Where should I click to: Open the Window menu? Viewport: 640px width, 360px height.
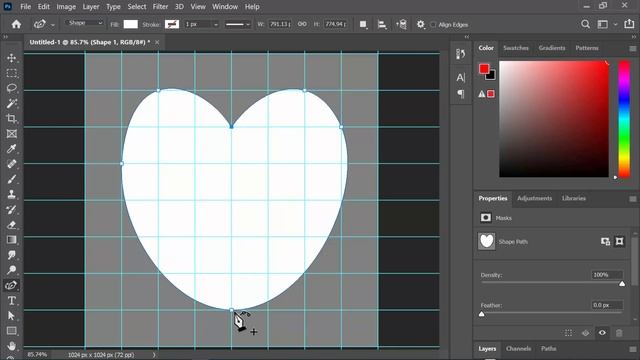225,7
